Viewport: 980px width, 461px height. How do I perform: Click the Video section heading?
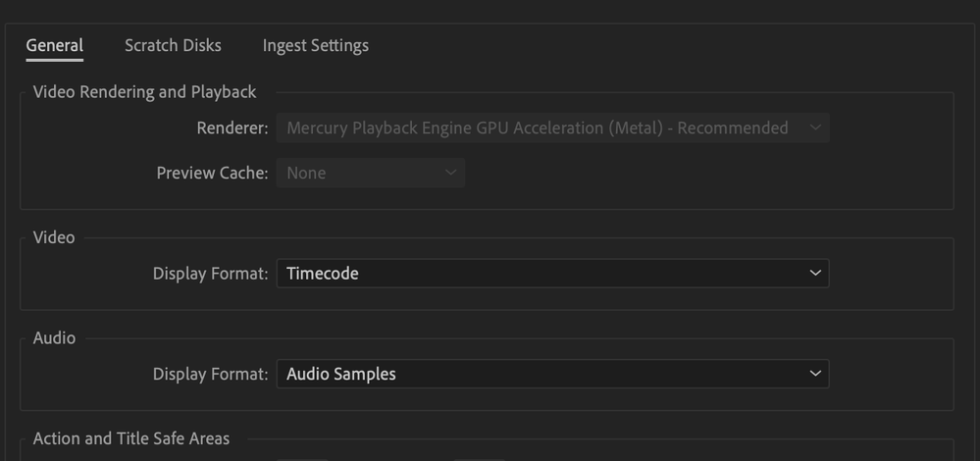coord(54,237)
